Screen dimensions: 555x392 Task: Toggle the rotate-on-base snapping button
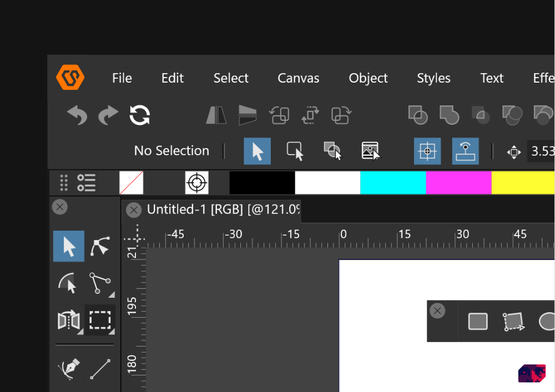pos(465,151)
